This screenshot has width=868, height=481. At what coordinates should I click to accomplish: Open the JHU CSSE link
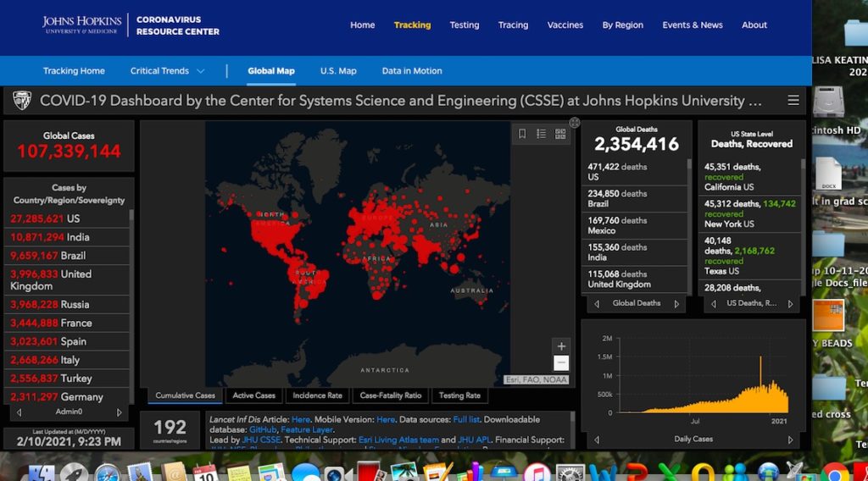261,440
